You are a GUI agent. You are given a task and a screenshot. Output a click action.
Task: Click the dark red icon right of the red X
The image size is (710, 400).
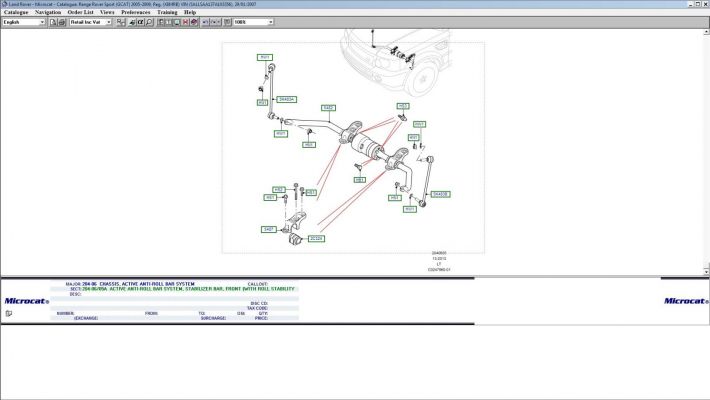tap(194, 22)
